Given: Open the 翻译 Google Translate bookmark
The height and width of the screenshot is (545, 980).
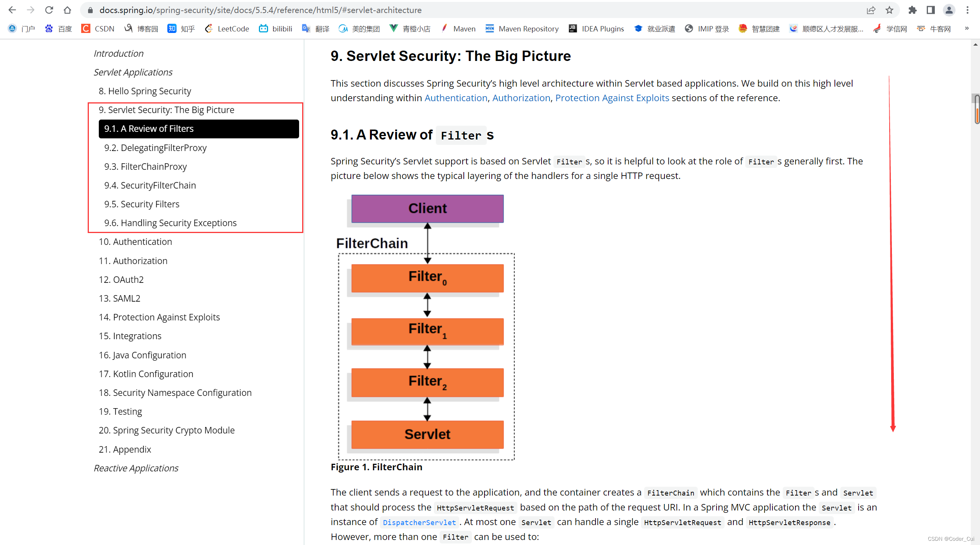Looking at the screenshot, I should point(315,28).
